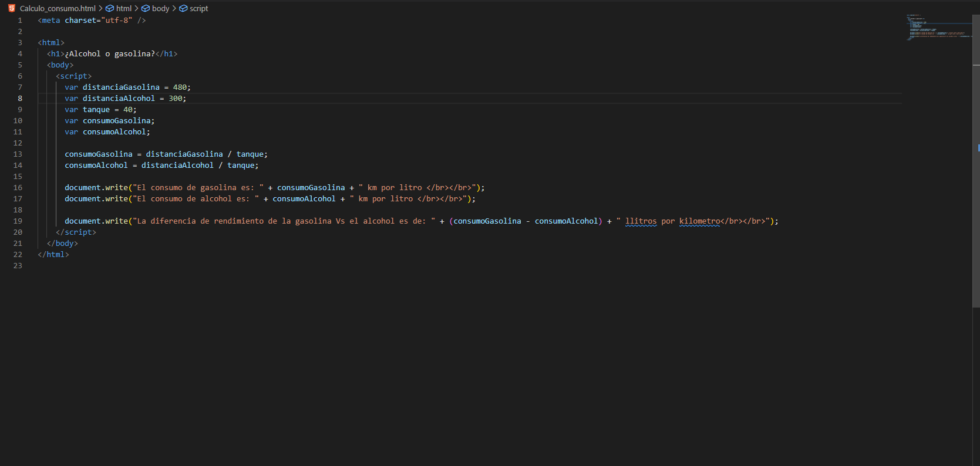The width and height of the screenshot is (980, 466).
Task: Click the closing '</html>' tag
Action: pyautogui.click(x=53, y=255)
